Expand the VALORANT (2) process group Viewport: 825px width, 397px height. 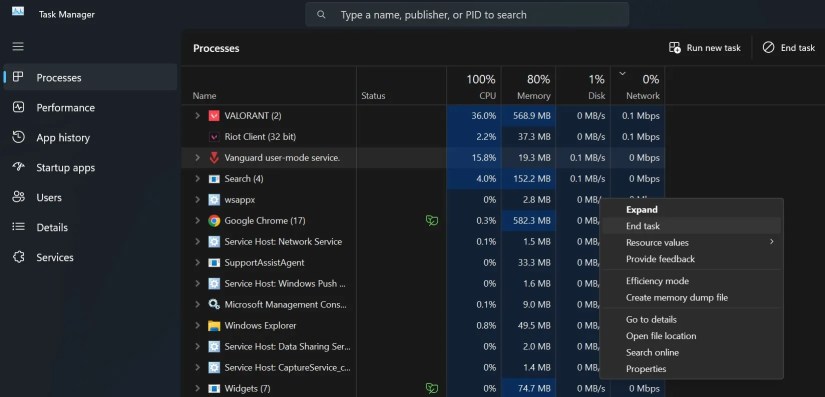tap(197, 116)
